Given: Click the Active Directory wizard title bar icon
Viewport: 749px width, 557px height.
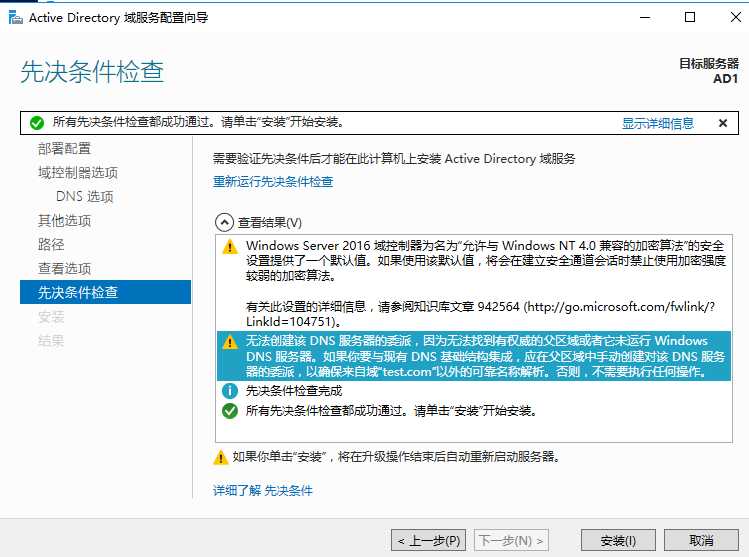Looking at the screenshot, I should click(15, 18).
